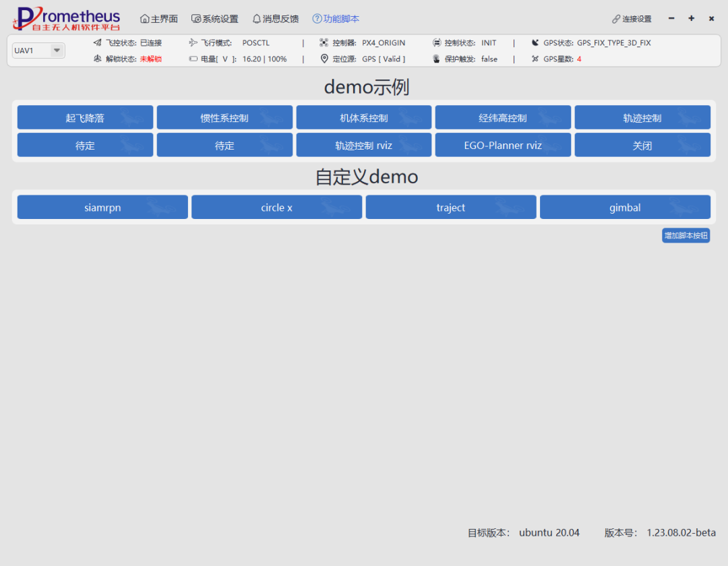Viewport: 728px width, 566px height.
Task: Click the Prometheus logo
Action: point(66,19)
